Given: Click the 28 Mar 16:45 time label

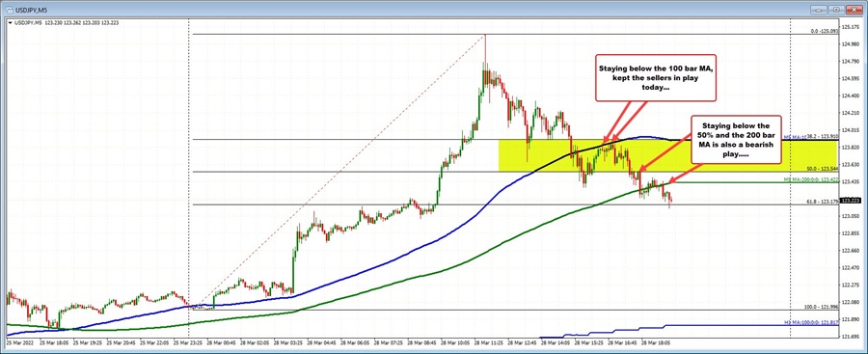Looking at the screenshot, I should 622,343.
